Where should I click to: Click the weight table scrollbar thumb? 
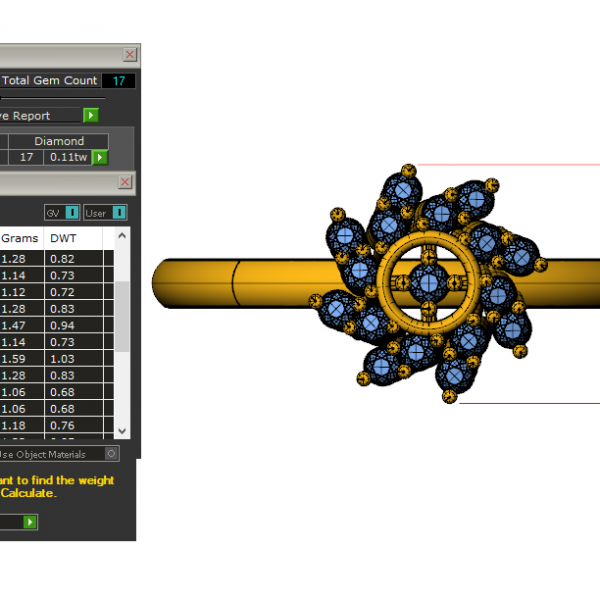tap(122, 315)
